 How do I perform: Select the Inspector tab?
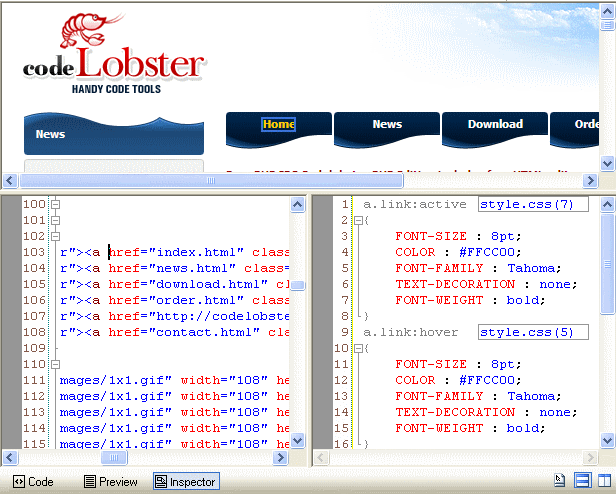[x=186, y=481]
